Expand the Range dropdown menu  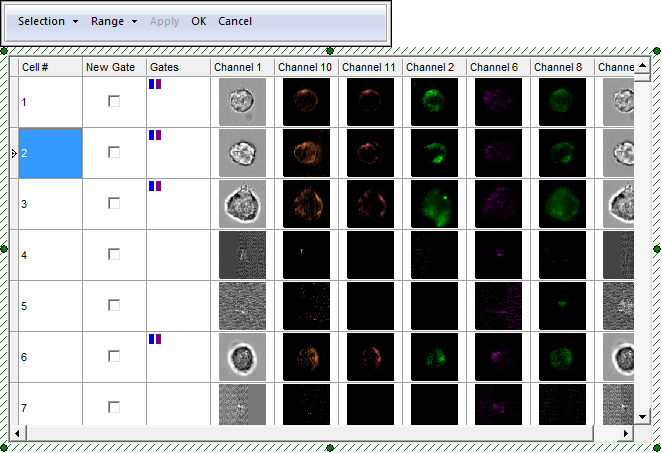pyautogui.click(x=113, y=21)
